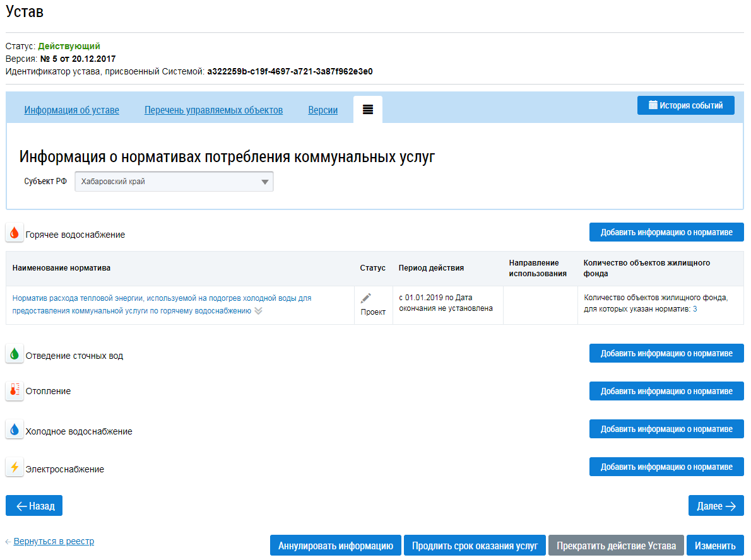Open the Версии tab
This screenshot has width=751, height=560.
(x=323, y=110)
